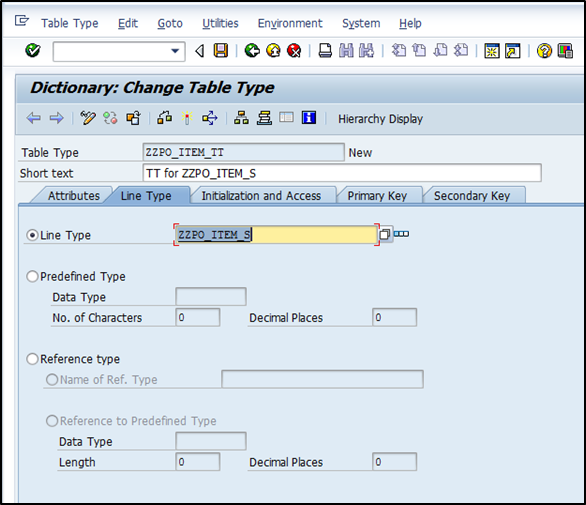Click the green checkmark Enter icon
This screenshot has height=505, width=586.
(x=33, y=50)
